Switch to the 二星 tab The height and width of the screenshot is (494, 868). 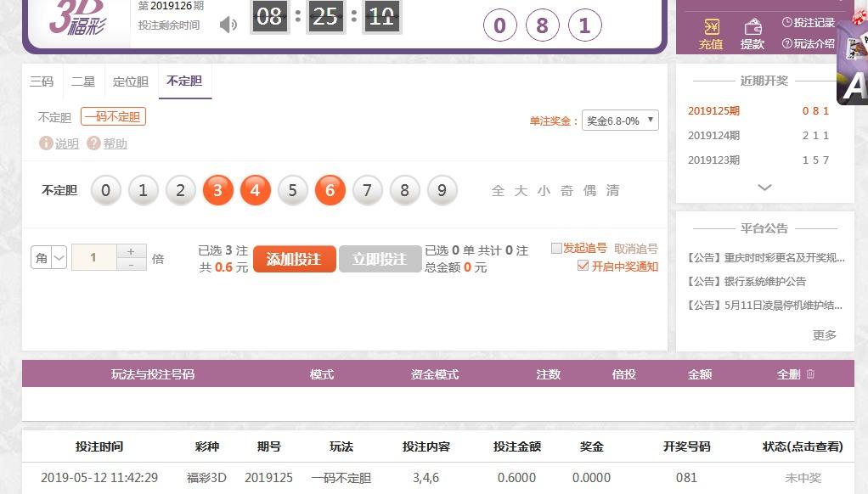pyautogui.click(x=83, y=81)
